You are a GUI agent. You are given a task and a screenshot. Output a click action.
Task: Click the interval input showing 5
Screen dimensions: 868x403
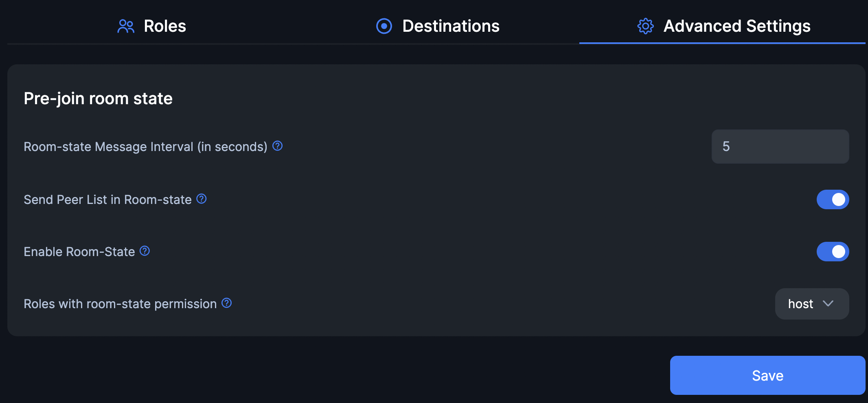780,147
